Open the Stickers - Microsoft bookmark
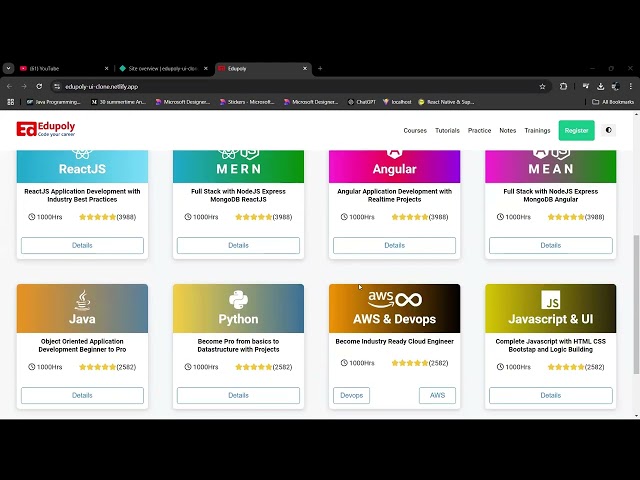The height and width of the screenshot is (480, 640). pos(247,102)
